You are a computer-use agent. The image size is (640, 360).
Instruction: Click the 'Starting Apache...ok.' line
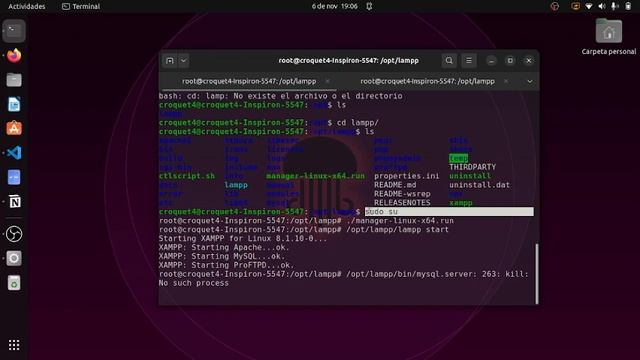[224, 247]
